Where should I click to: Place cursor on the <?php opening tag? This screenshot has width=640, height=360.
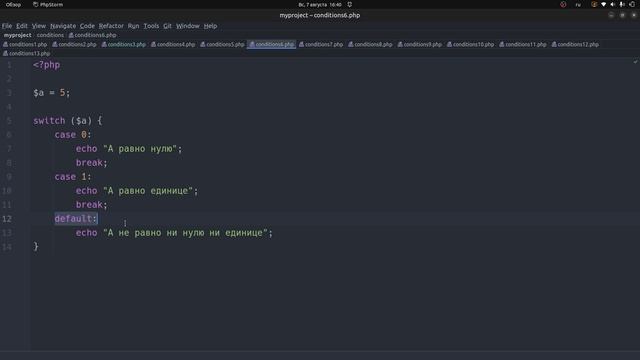(x=47, y=65)
